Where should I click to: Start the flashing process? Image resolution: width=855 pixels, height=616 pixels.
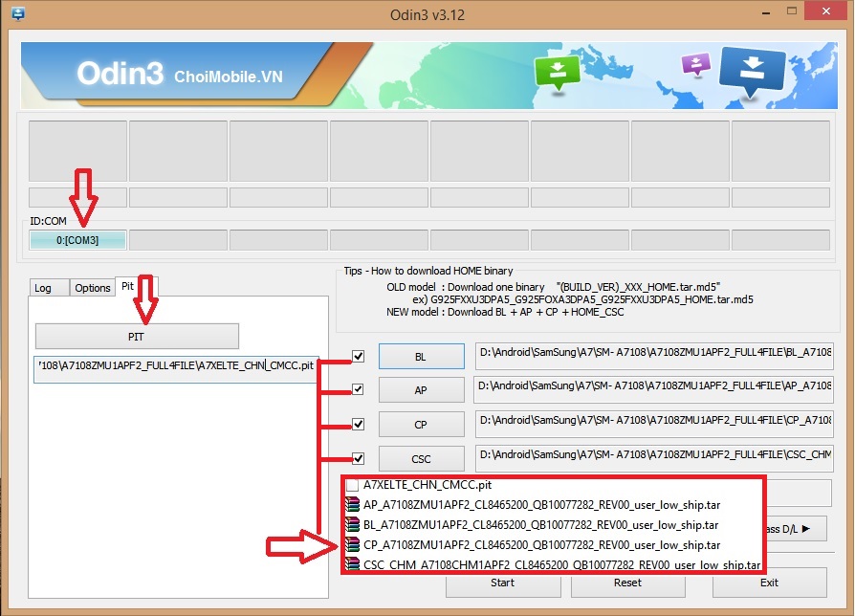tap(503, 583)
